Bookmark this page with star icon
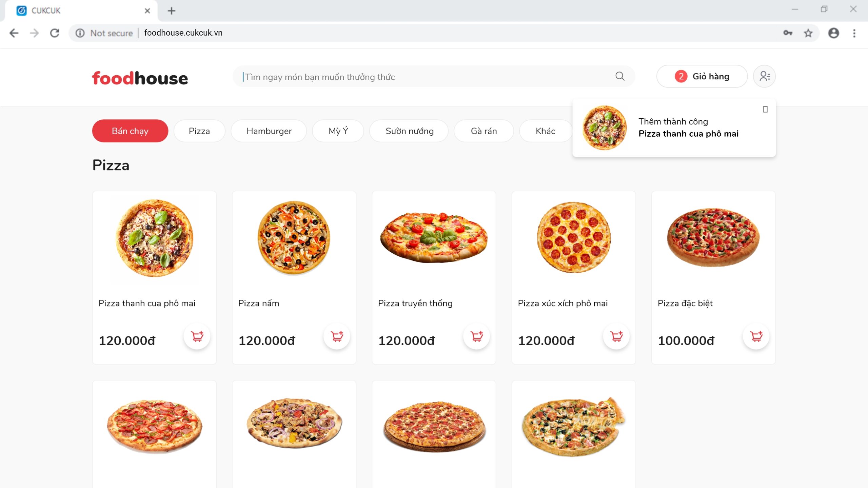Screen dimensions: 868x488 point(808,33)
